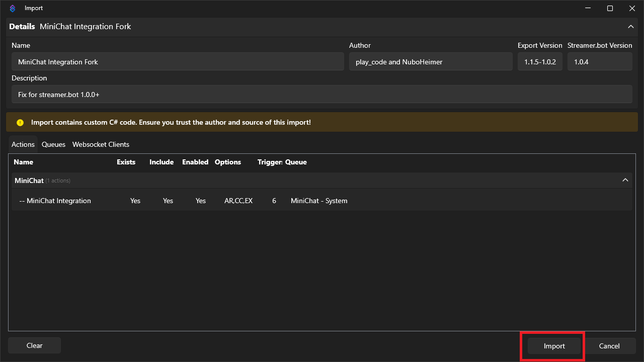The image size is (644, 362).
Task: Click the Options column header
Action: point(228,162)
